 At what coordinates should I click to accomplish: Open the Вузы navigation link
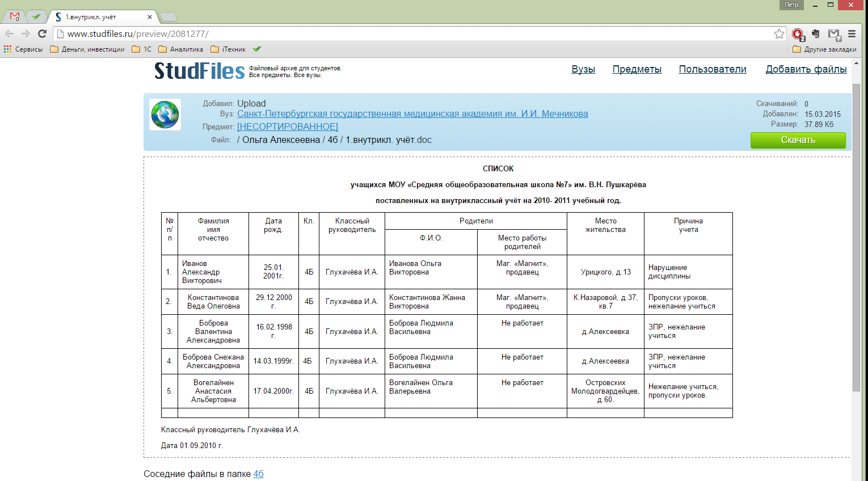tap(583, 69)
